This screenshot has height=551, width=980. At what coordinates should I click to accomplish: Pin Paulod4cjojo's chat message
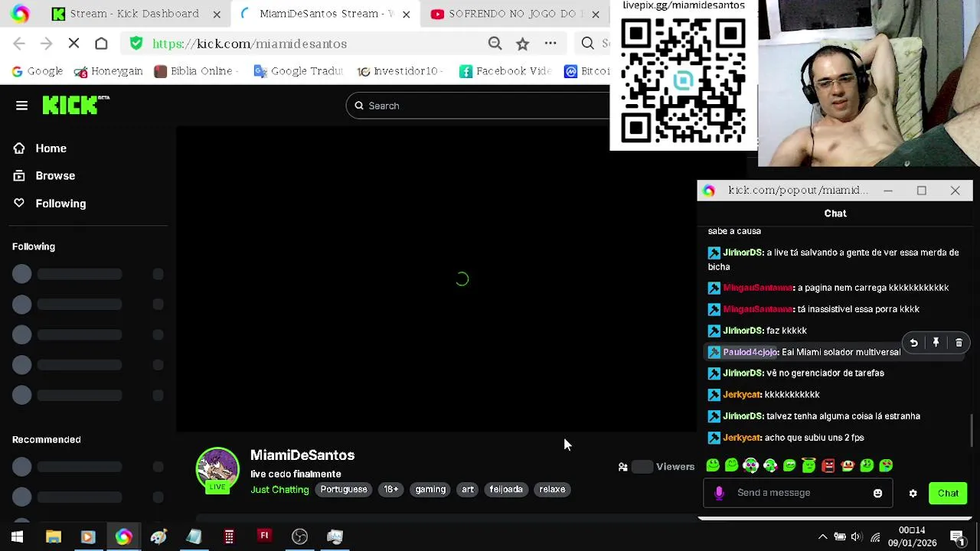(936, 343)
